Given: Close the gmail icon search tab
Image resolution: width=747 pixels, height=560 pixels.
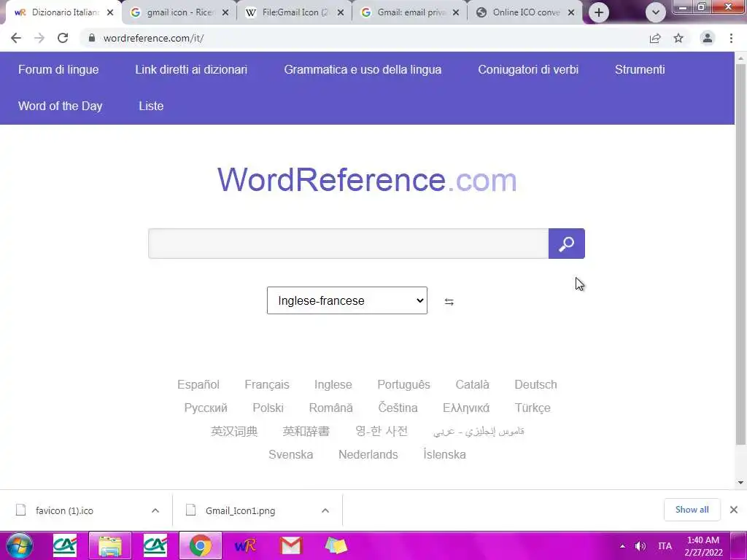Looking at the screenshot, I should (225, 13).
